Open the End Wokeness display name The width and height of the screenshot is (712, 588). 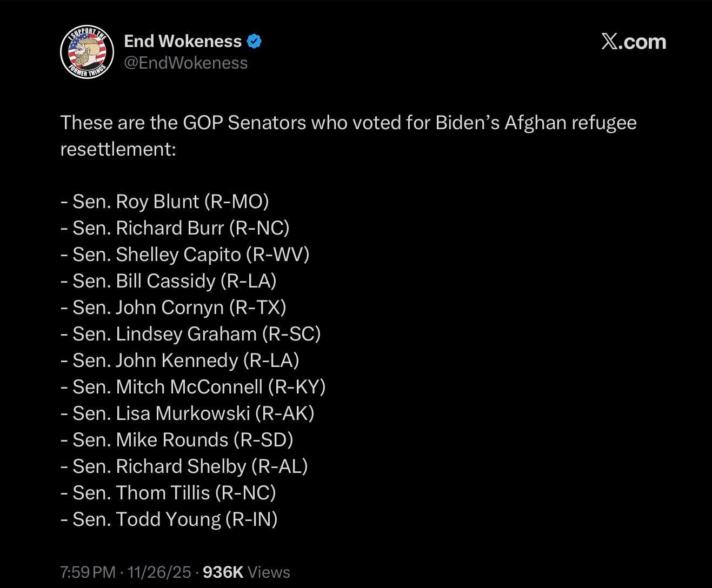tap(183, 41)
